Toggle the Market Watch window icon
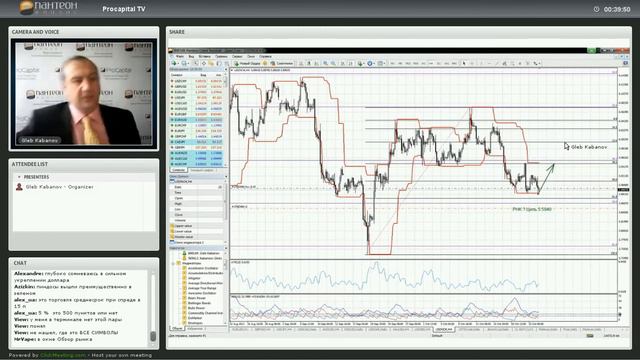Screen dimensions: 640x360 196,63
